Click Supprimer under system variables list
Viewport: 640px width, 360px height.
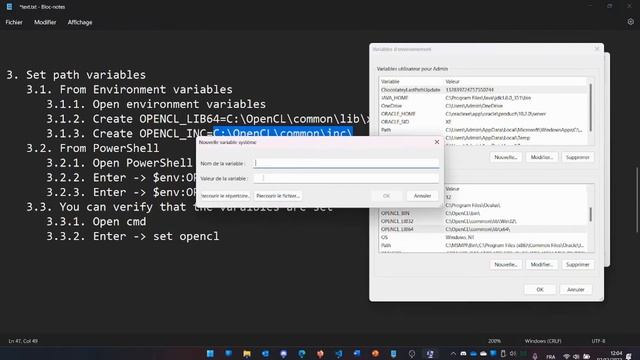tap(578, 264)
